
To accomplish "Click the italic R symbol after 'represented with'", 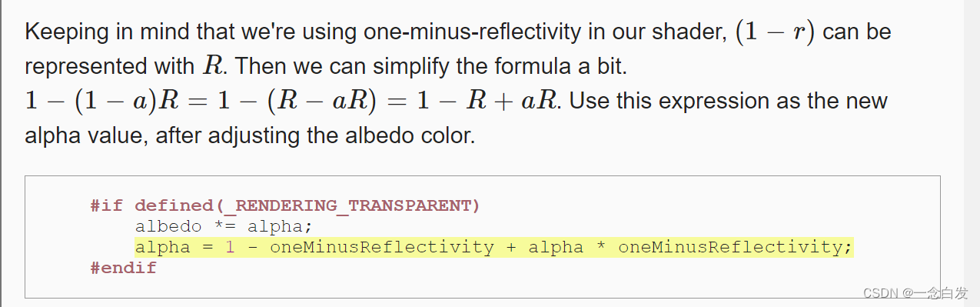I will pos(211,66).
